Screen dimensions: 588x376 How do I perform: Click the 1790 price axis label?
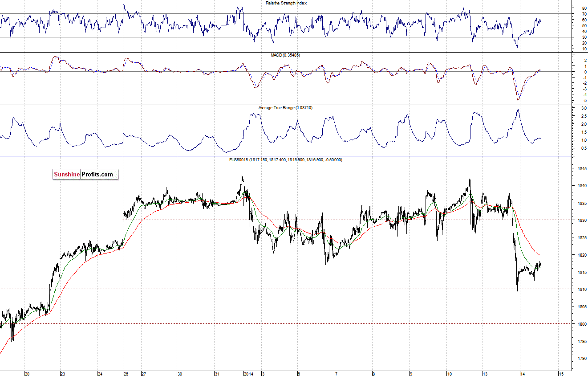click(582, 358)
